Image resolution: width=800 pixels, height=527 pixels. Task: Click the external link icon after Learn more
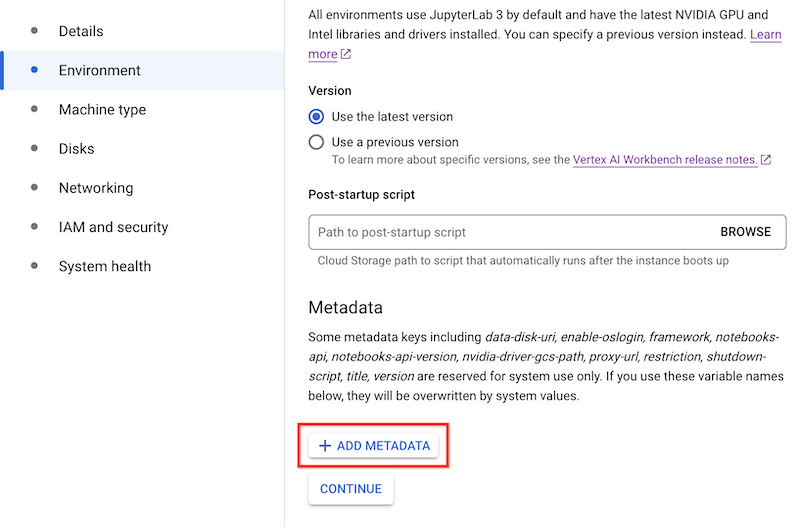coord(346,54)
